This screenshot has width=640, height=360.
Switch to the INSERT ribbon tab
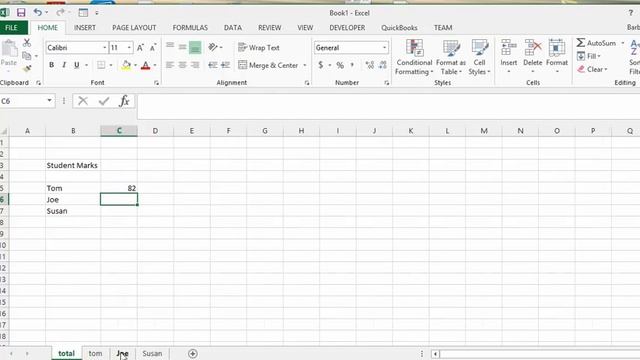point(84,28)
